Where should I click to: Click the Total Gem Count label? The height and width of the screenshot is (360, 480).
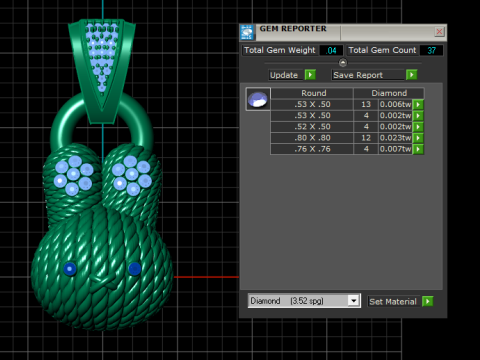(382, 50)
